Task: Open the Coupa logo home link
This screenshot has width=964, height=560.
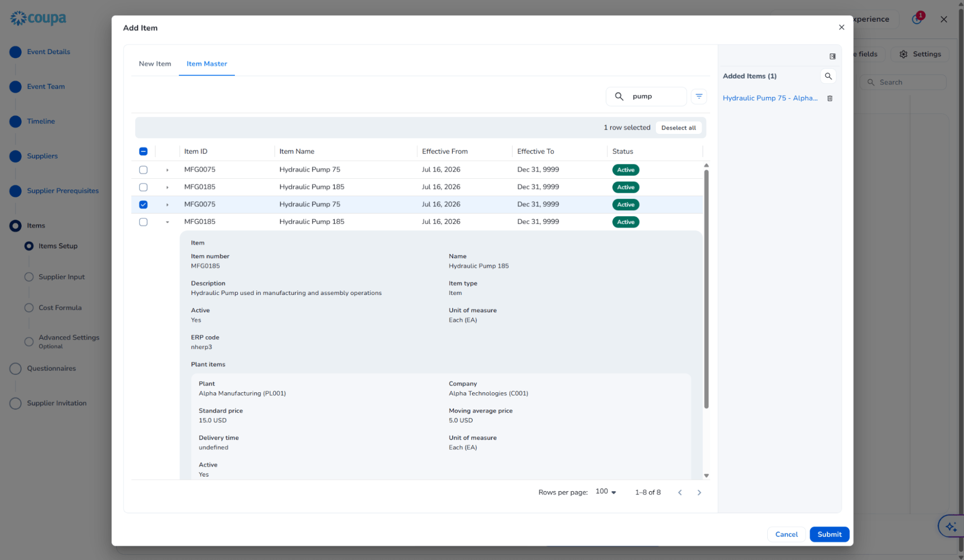Action: coord(39,18)
